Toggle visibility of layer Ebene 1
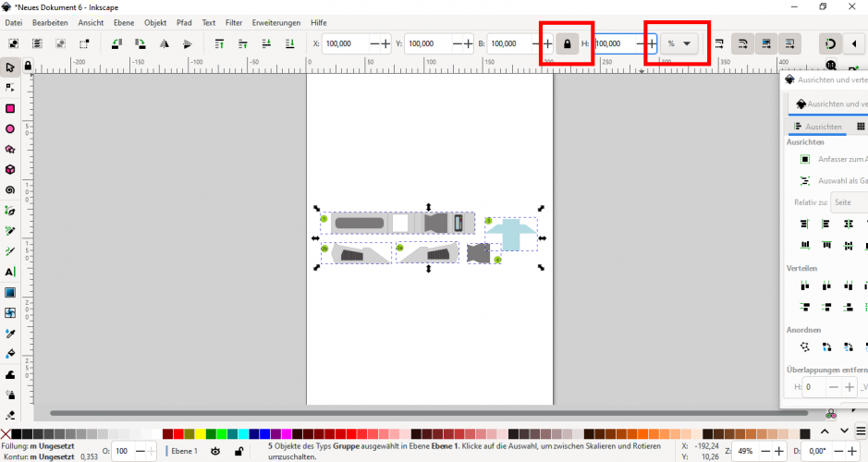Viewport: 868px width, 462px height. coord(216,452)
